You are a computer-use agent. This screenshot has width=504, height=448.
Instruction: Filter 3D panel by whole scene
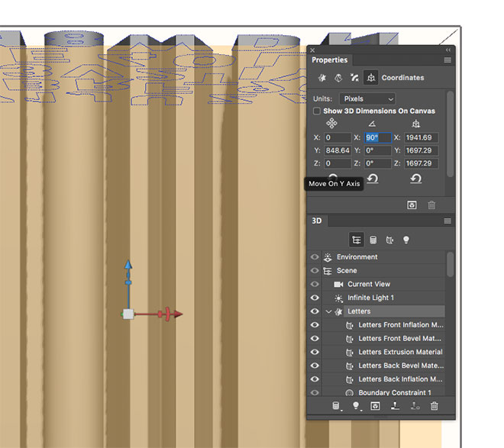(x=356, y=240)
